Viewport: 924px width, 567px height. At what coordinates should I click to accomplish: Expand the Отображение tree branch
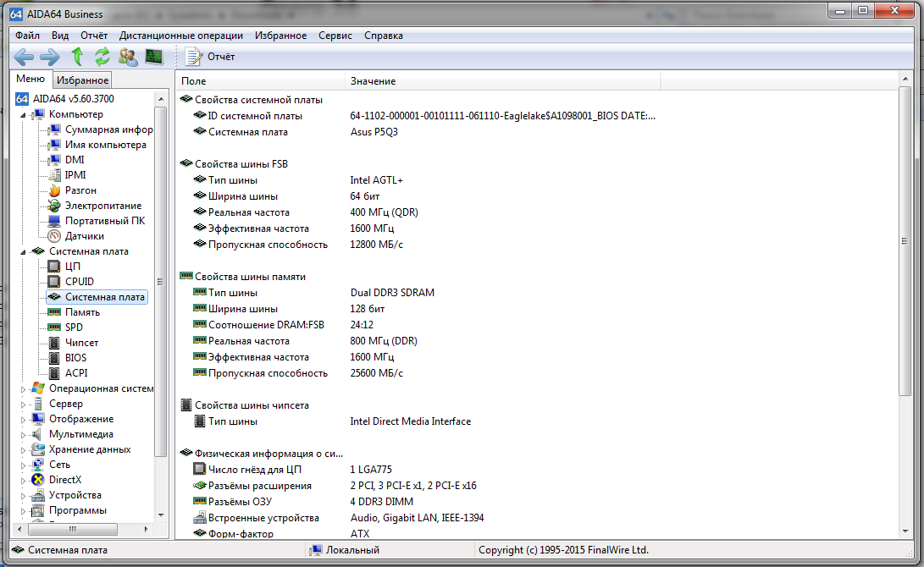(x=23, y=420)
